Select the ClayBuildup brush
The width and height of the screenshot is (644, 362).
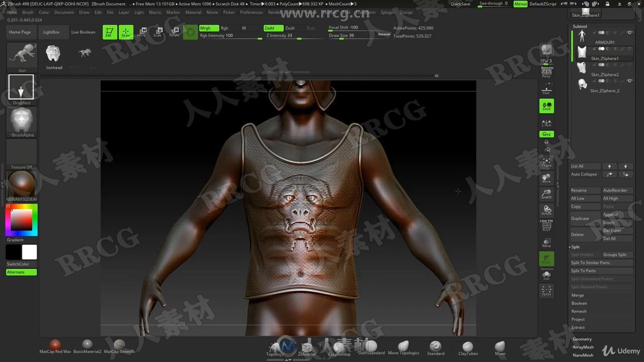339,348
